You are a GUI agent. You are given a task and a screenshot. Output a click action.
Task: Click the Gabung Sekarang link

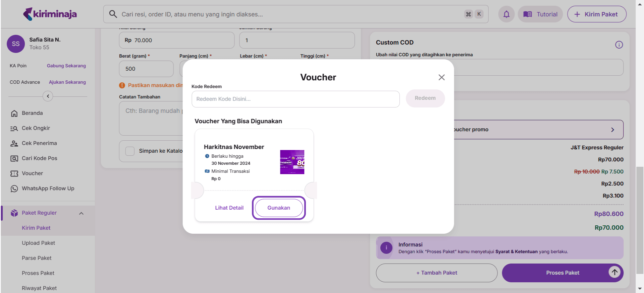click(66, 66)
